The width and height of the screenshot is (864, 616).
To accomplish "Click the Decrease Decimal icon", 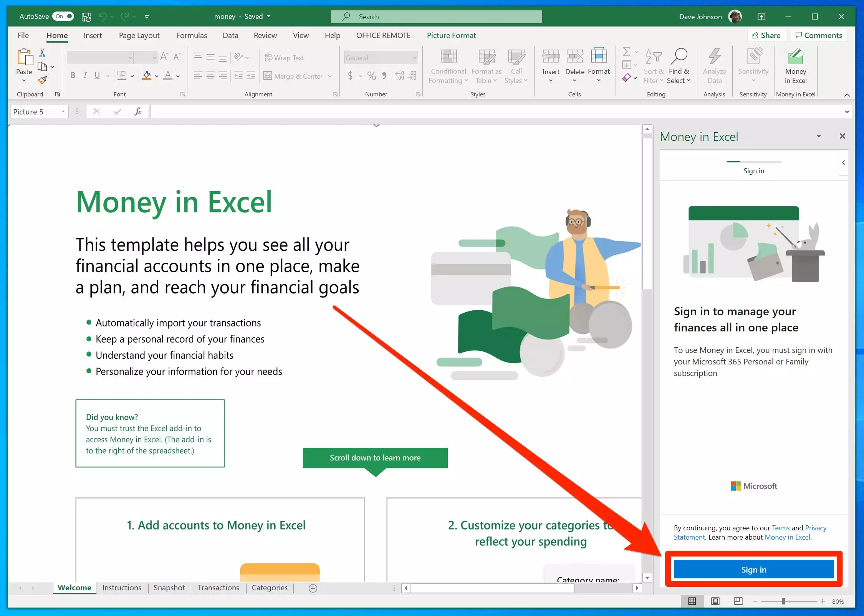I will [412, 76].
